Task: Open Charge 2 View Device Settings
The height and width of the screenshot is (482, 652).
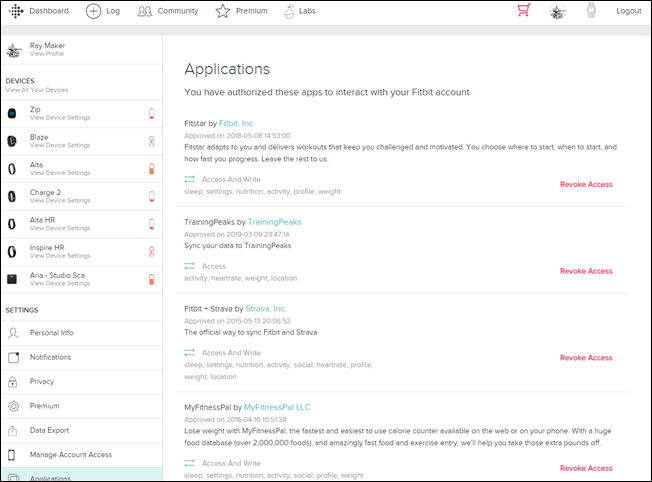Action: 60,200
